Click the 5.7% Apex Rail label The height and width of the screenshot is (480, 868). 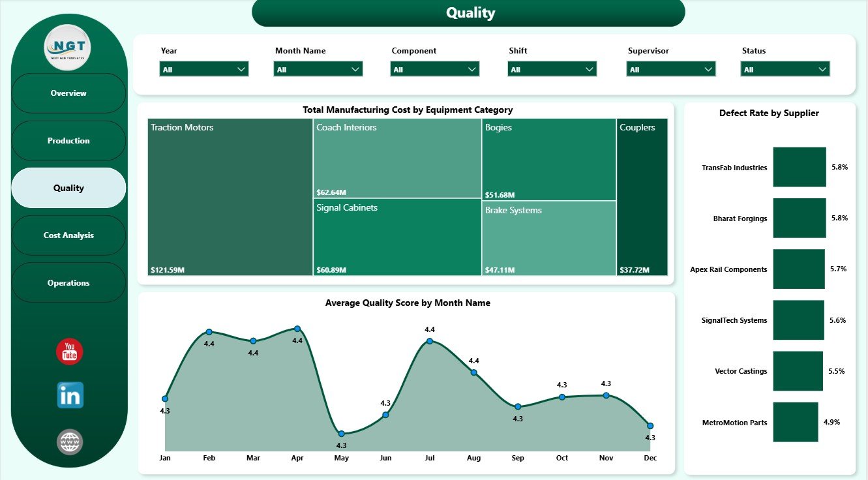(839, 269)
